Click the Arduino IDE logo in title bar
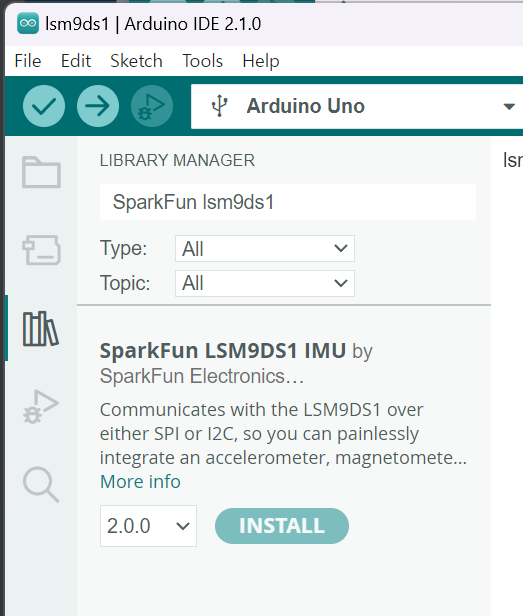The width and height of the screenshot is (523, 616). coord(28,24)
